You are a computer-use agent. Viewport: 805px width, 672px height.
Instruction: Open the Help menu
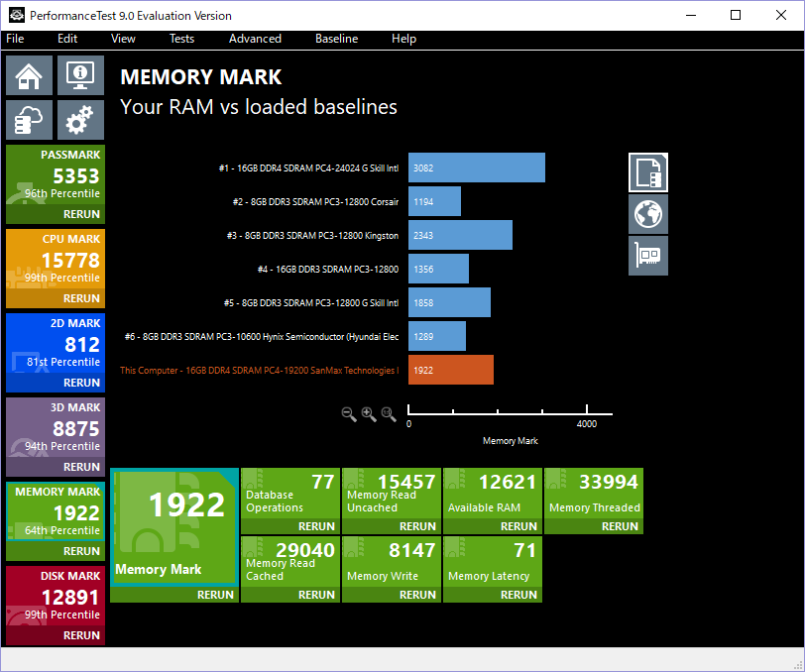403,39
